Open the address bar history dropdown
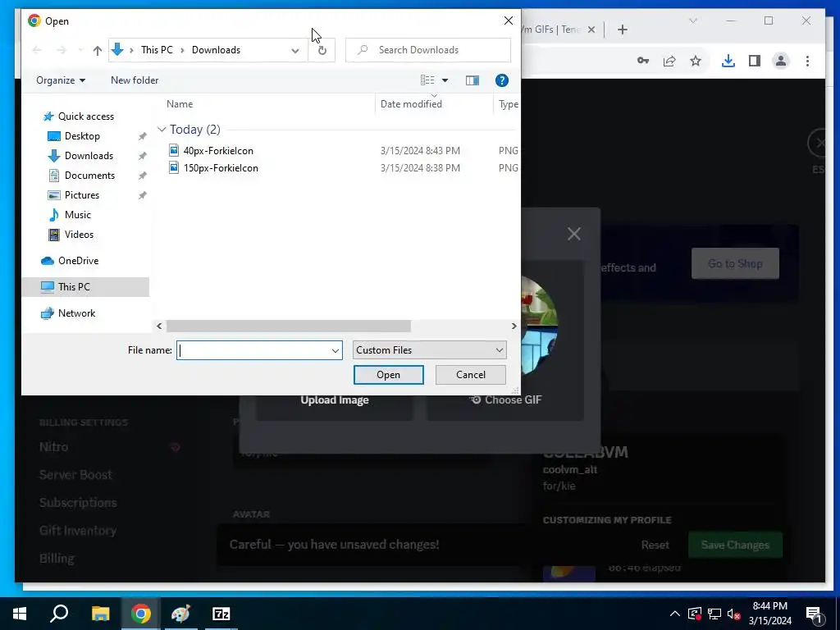 coord(295,50)
